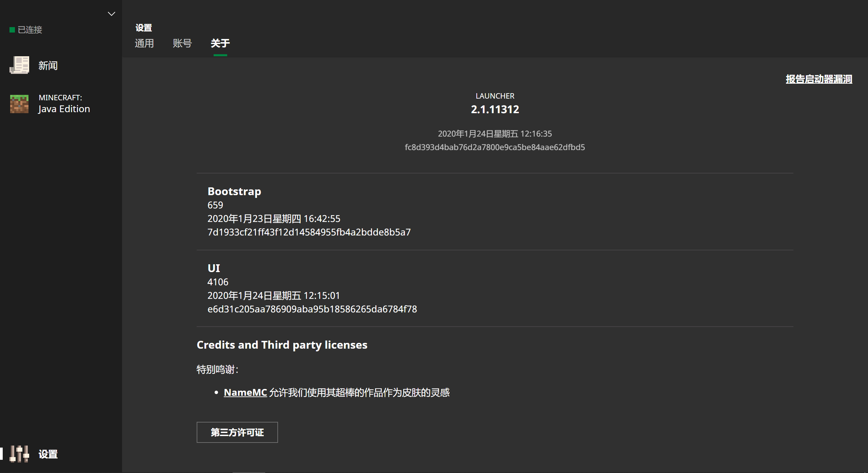
Task: Click Bootstrap hash 7d1933cf21ff43f12d14584955fb4a2bdde8b5a7
Action: (309, 232)
